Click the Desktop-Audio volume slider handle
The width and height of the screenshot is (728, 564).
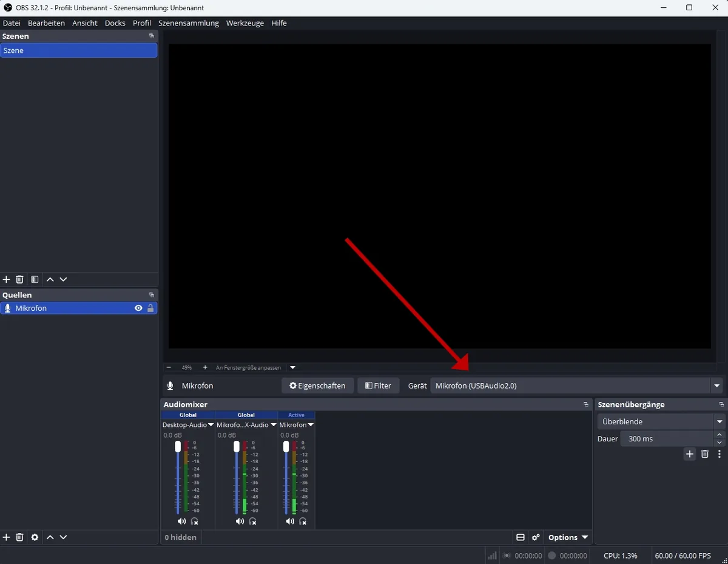pyautogui.click(x=178, y=447)
